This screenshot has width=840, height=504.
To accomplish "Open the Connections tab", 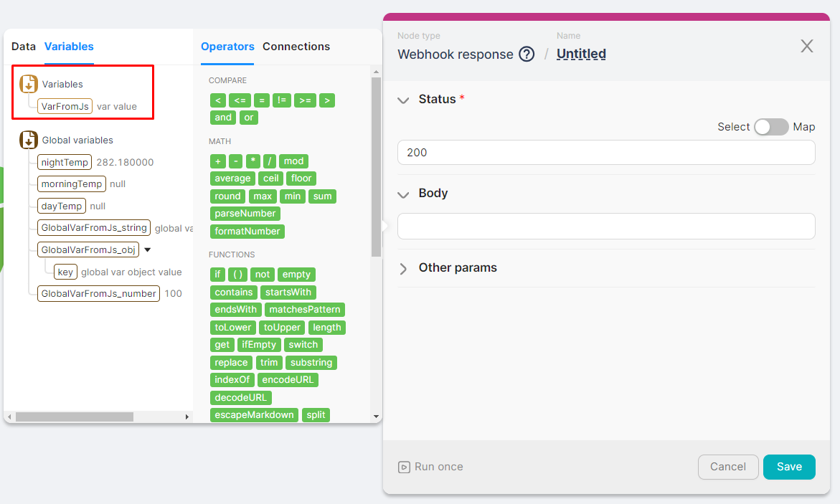I will (x=296, y=47).
